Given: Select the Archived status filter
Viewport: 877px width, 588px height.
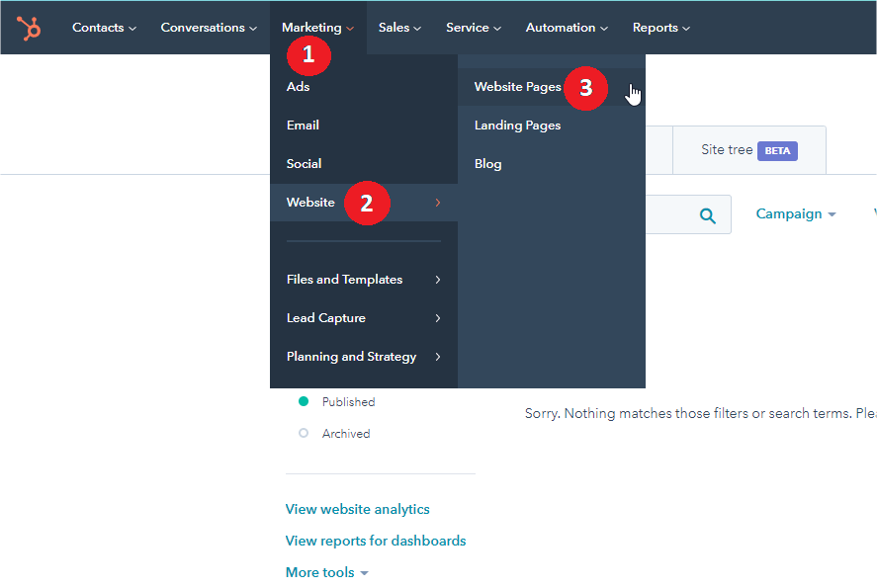Looking at the screenshot, I should (345, 434).
